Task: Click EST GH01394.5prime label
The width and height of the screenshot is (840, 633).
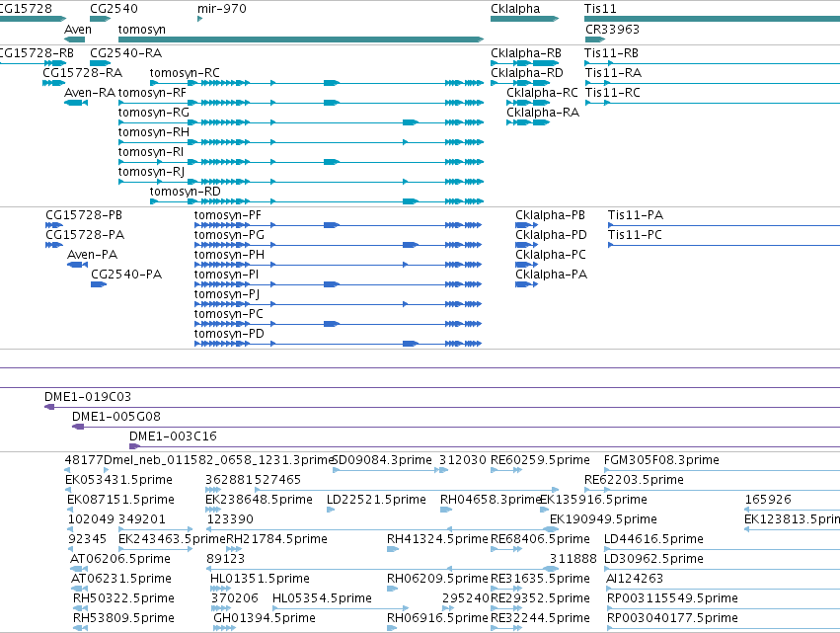Action: pos(265,618)
